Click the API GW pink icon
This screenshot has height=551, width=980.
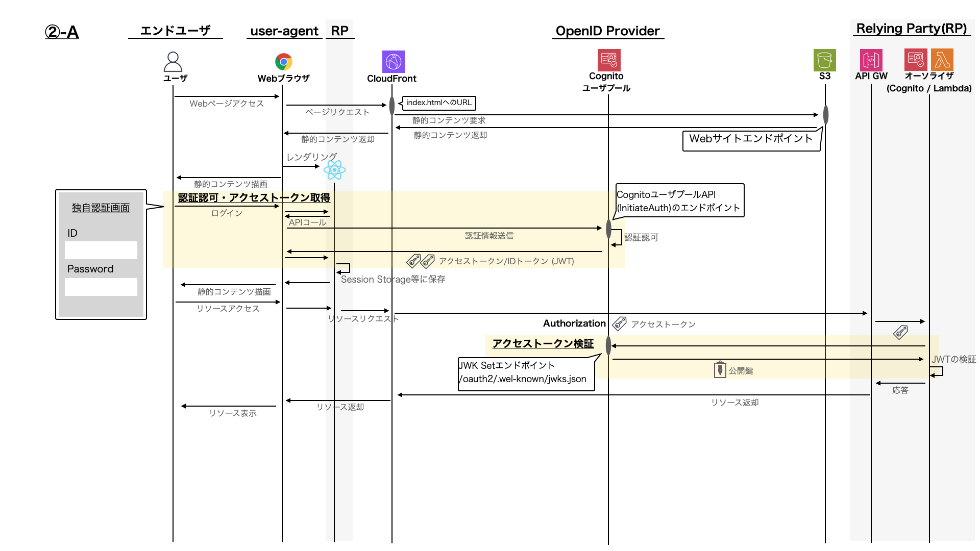(871, 60)
